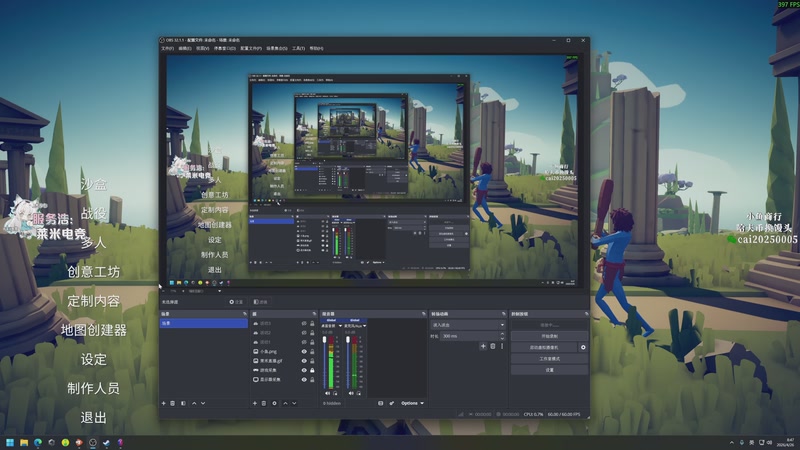
Task: Move the source up with the Sources panel up arrow
Action: (285, 403)
